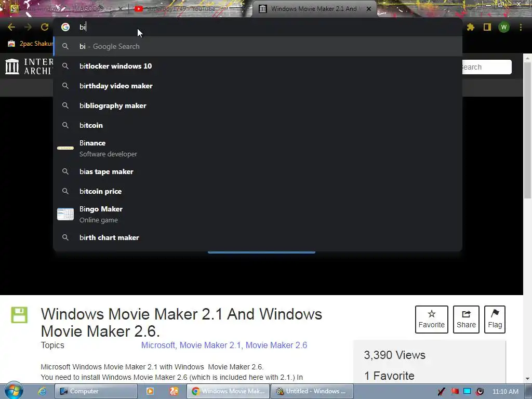Close the Windows Movie Maker 2.1 tab
This screenshot has width=532, height=399.
point(369,9)
